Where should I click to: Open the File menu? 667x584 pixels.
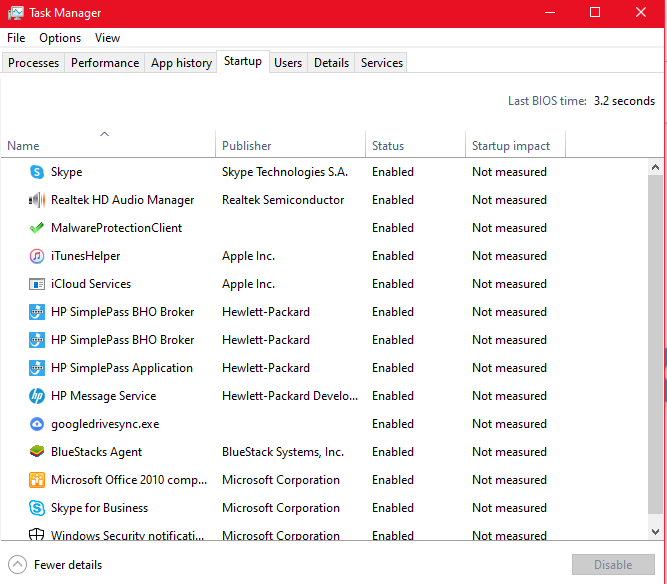(16, 38)
